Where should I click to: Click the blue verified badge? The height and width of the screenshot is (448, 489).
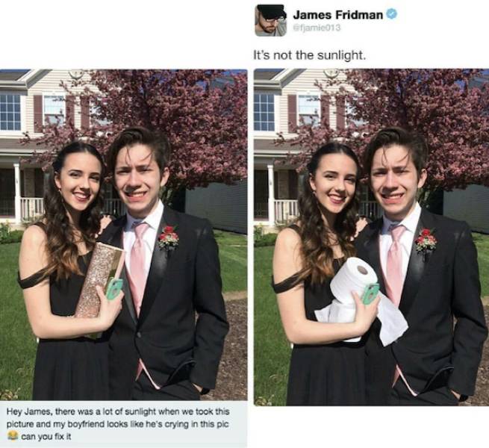(x=392, y=14)
